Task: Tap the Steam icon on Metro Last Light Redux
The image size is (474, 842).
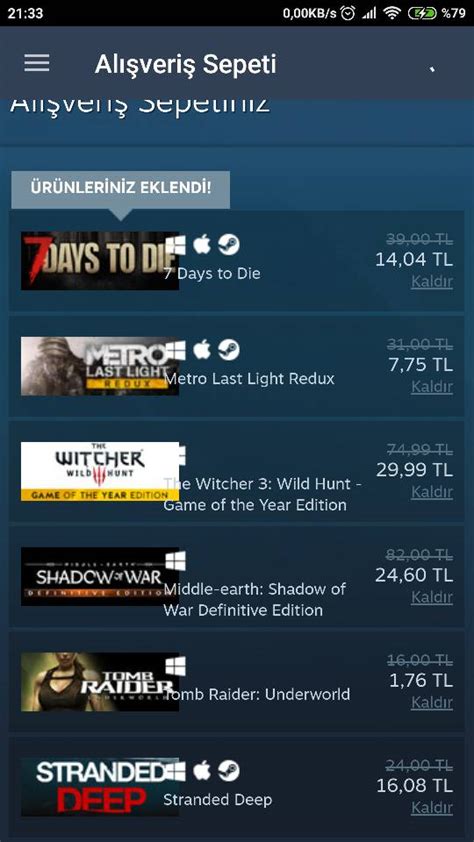Action: (x=229, y=350)
